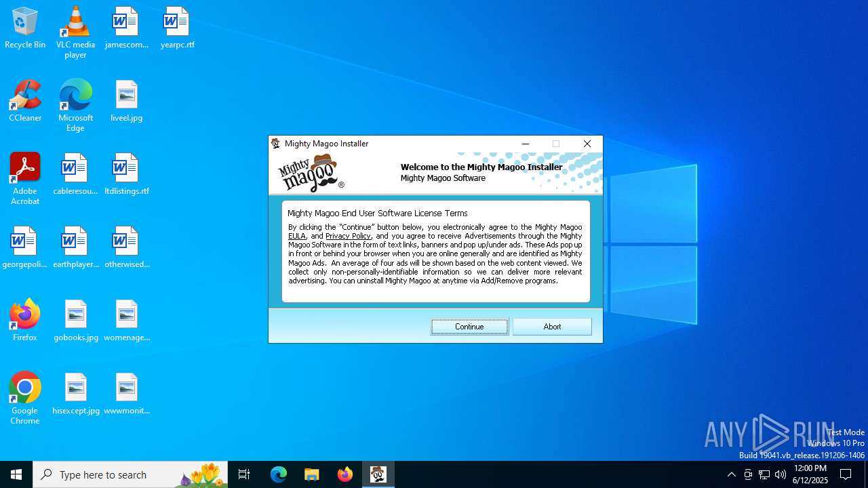Open Task View on the taskbar
Screen dimensions: 868x488
pyautogui.click(x=244, y=474)
